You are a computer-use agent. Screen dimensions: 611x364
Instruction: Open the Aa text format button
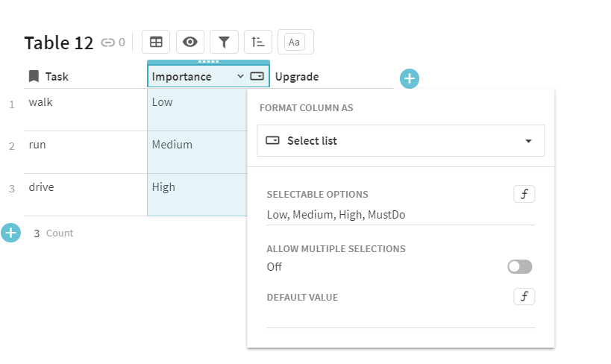click(295, 42)
